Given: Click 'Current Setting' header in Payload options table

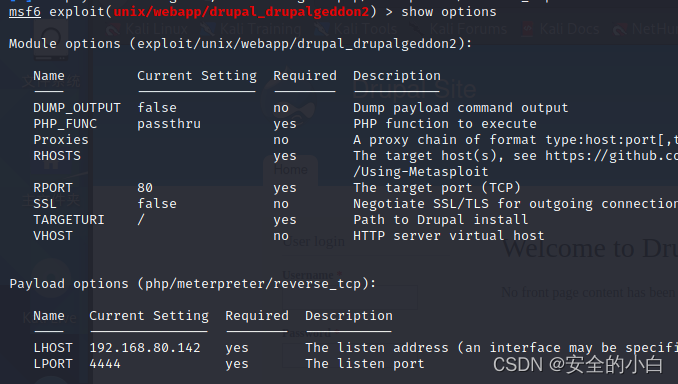Looking at the screenshot, I should pyautogui.click(x=149, y=316).
